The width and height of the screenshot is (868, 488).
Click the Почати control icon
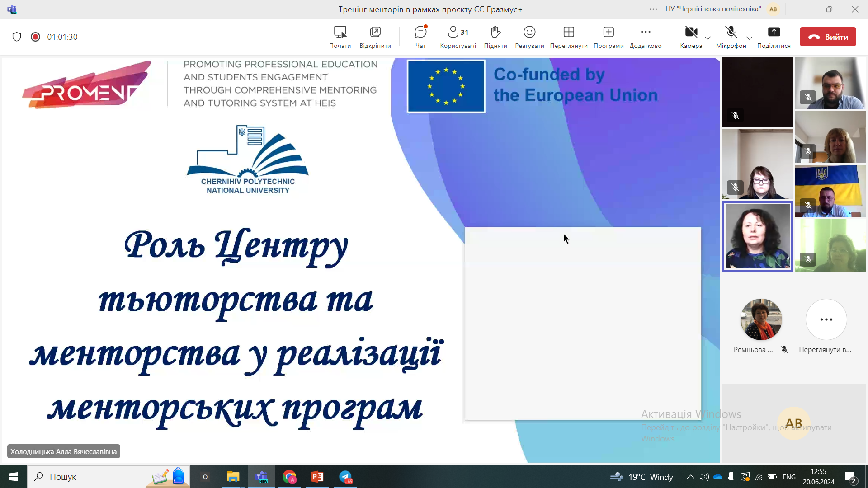[x=340, y=33]
